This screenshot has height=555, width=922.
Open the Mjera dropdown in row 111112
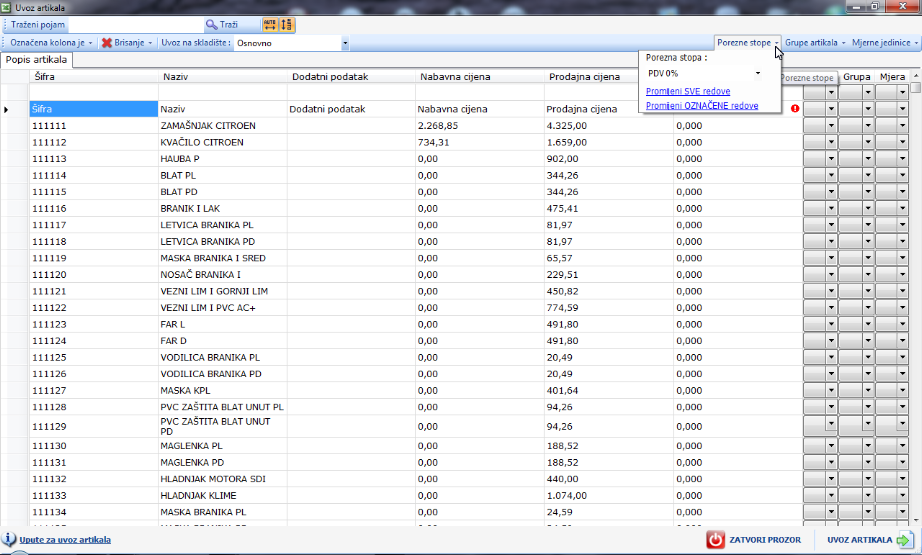click(902, 142)
